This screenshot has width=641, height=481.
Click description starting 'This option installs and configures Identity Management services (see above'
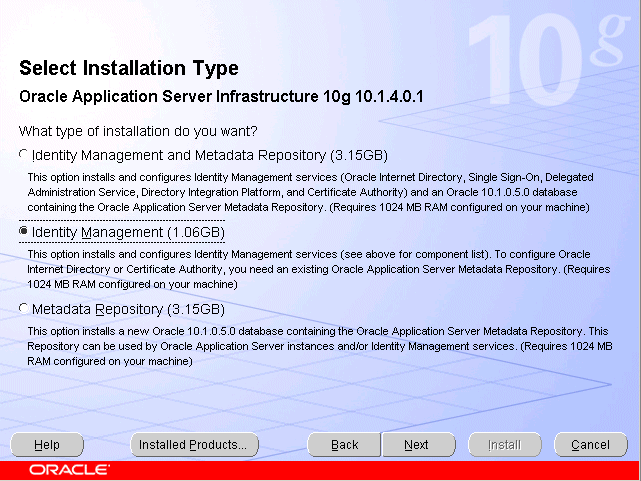[x=319, y=269]
